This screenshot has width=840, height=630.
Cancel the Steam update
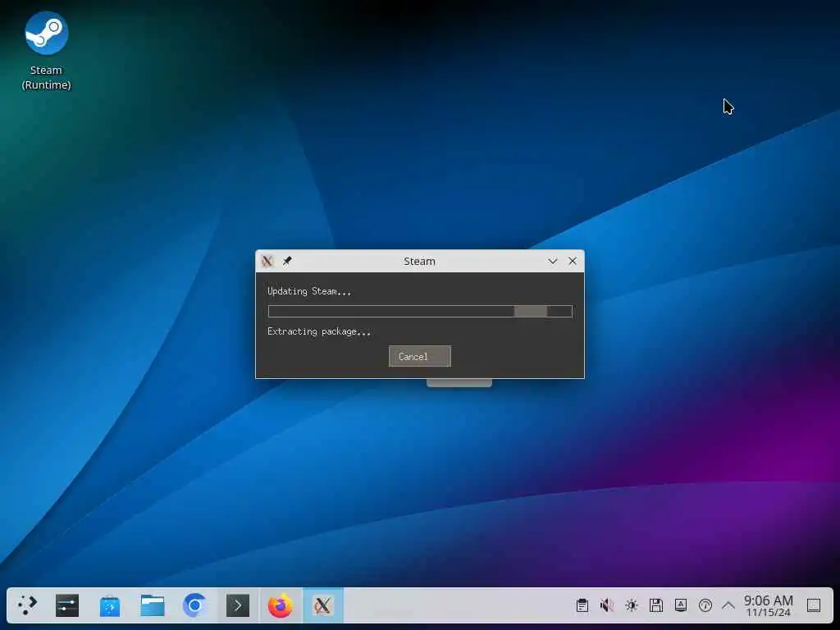click(419, 356)
